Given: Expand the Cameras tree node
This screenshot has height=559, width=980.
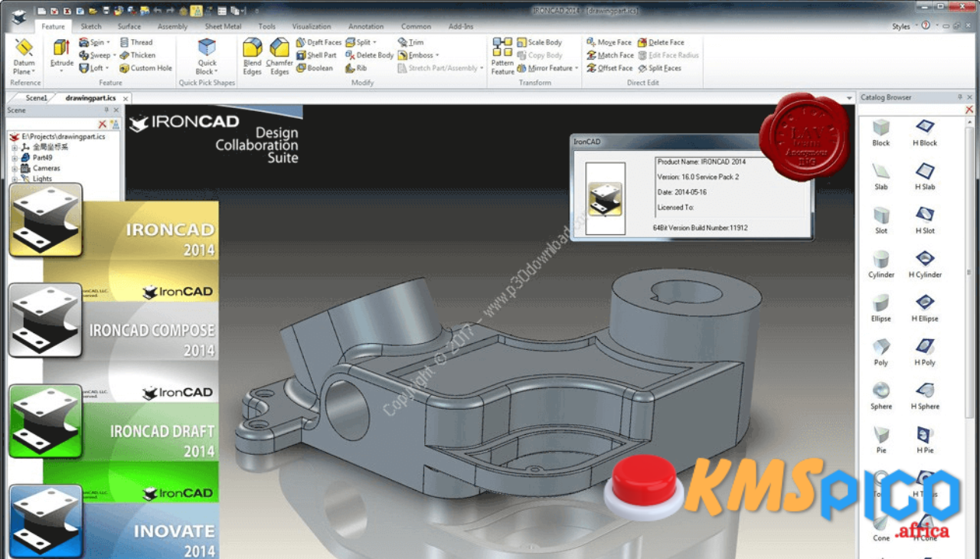Looking at the screenshot, I should click(15, 168).
